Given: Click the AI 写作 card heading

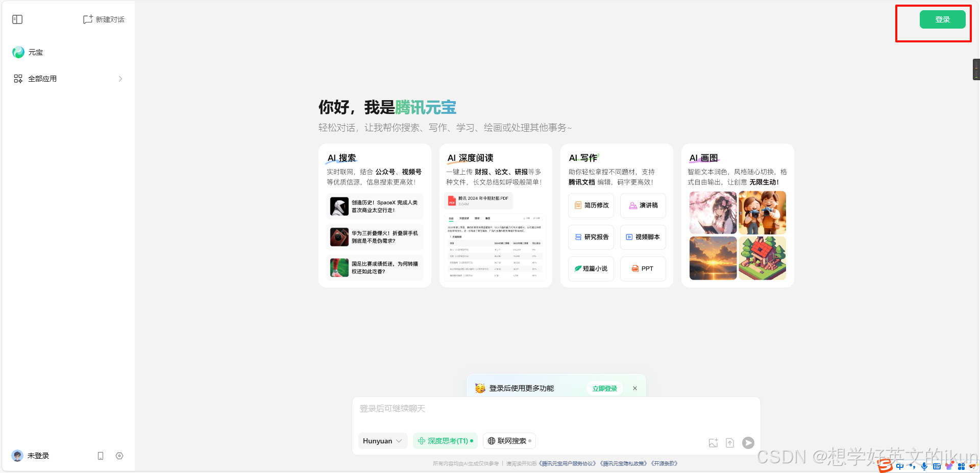Looking at the screenshot, I should (x=583, y=158).
